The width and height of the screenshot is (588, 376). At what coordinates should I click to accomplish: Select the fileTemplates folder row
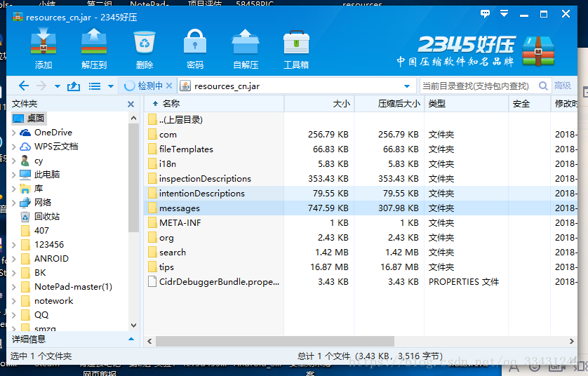361,149
